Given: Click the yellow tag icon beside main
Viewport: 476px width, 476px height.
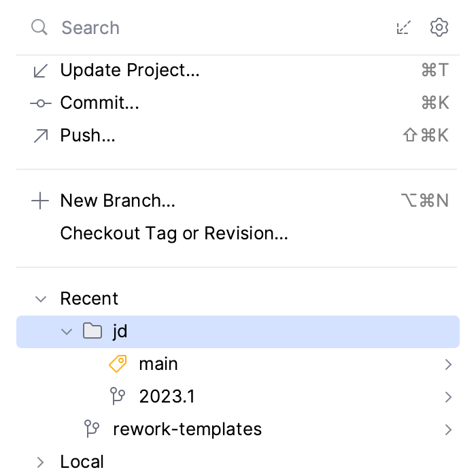Looking at the screenshot, I should coord(118,364).
